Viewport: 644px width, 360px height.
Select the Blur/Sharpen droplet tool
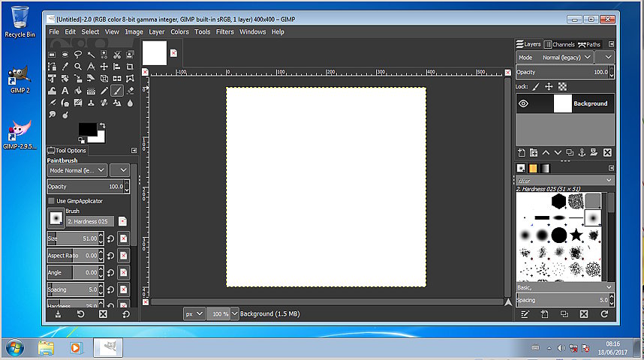[130, 103]
